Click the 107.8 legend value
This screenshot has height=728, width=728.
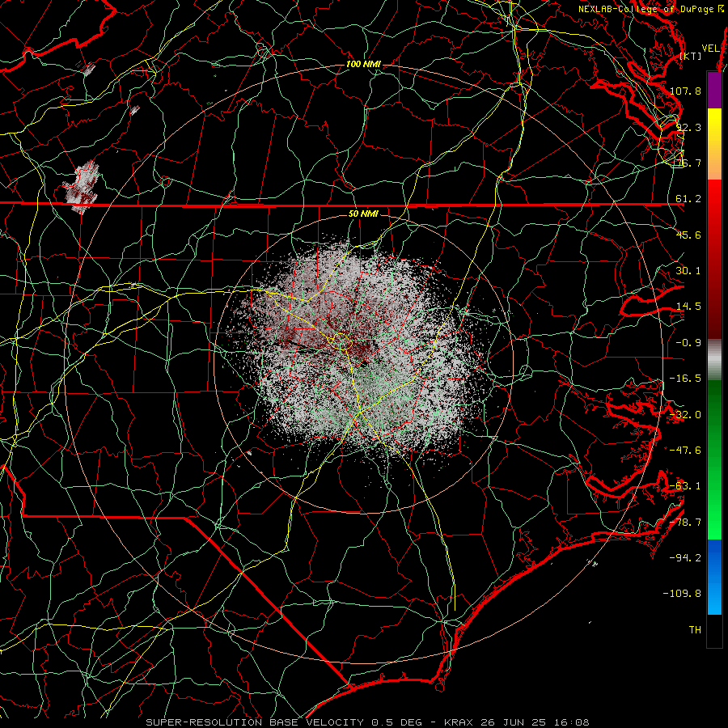(685, 91)
